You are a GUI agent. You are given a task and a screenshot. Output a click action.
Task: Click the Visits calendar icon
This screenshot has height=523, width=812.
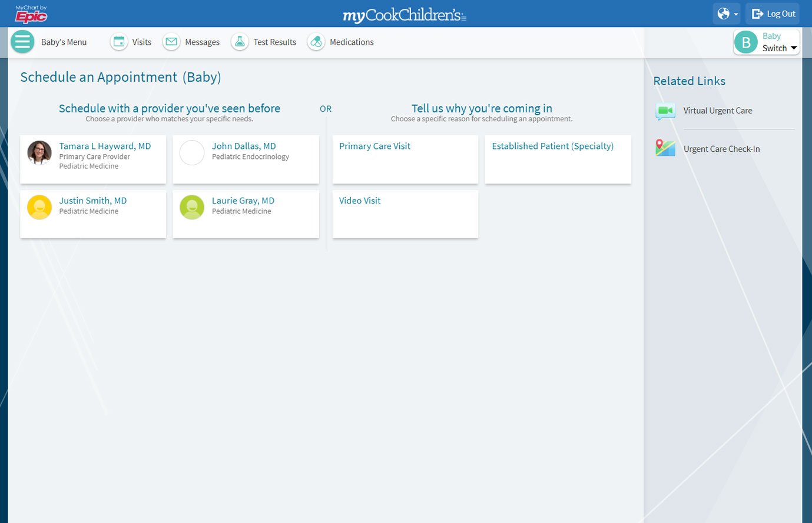(119, 42)
